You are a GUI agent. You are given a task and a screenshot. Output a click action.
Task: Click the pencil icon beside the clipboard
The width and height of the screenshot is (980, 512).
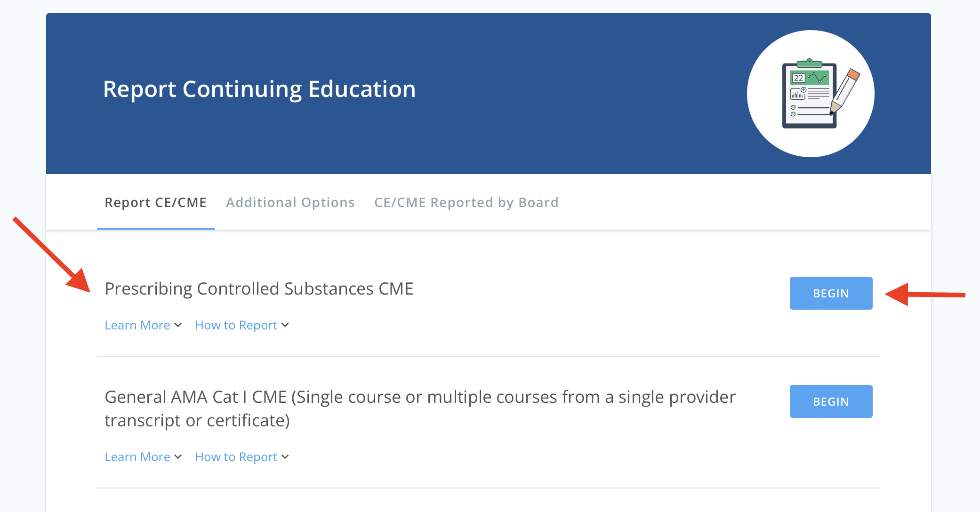click(x=846, y=91)
